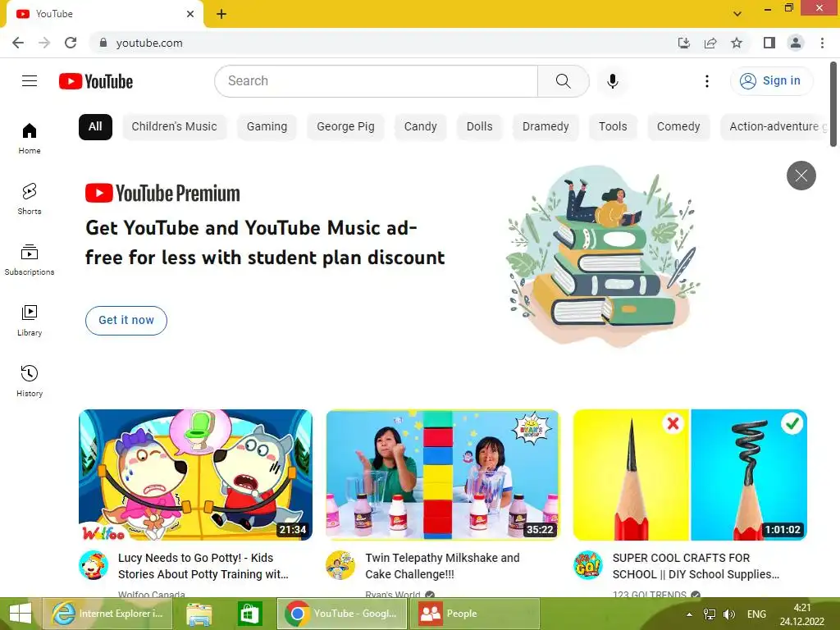Viewport: 840px width, 630px height.
Task: Open SUPER COOL CRAFTS FOR SCHOOL title
Action: pos(696,566)
